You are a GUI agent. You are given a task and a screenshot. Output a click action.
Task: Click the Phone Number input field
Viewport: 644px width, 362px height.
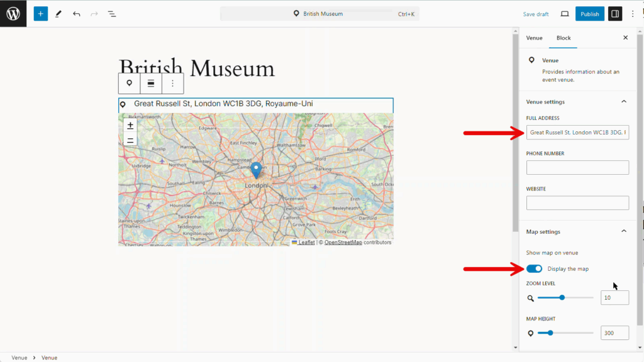tap(577, 167)
